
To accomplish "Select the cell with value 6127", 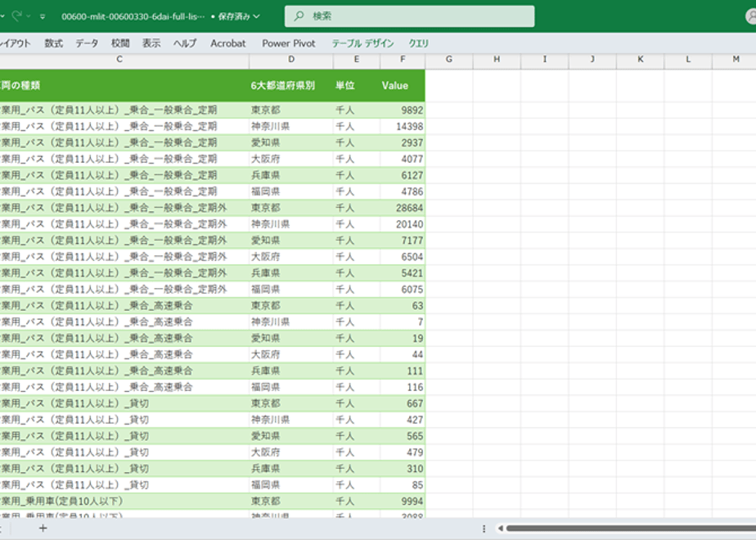I will point(403,175).
